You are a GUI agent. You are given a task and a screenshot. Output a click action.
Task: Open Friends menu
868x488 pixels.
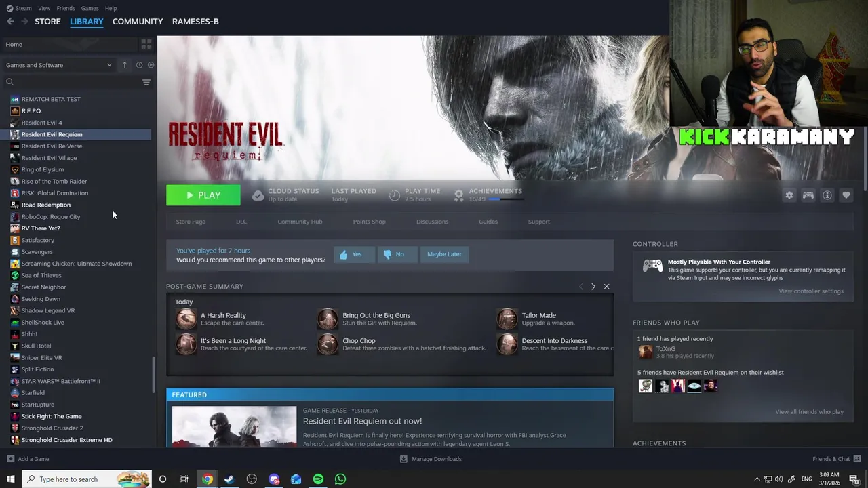click(x=66, y=8)
